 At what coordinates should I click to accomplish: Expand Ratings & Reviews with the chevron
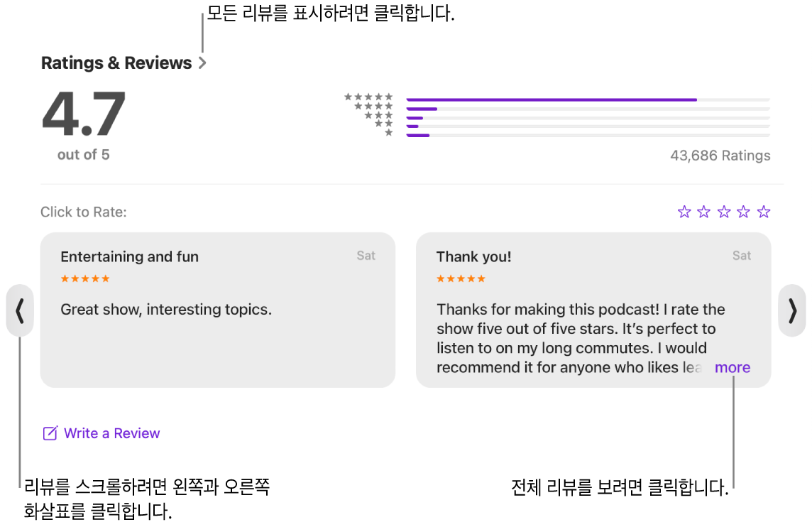[203, 63]
